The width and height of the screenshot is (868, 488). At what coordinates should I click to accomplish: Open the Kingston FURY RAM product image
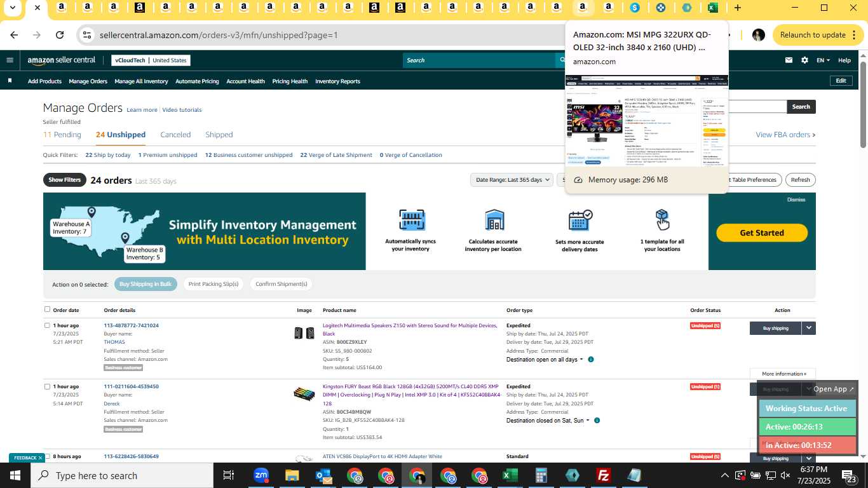coord(304,394)
